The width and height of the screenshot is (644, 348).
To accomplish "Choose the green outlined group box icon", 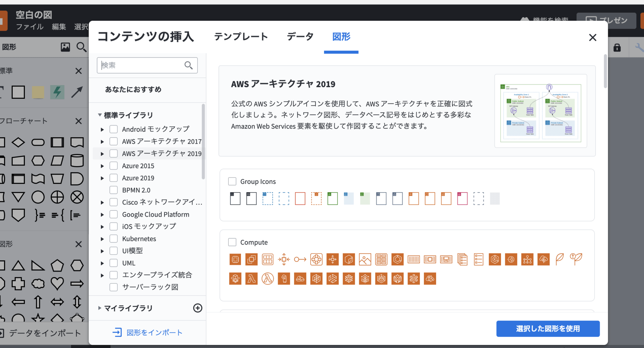I will 332,199.
